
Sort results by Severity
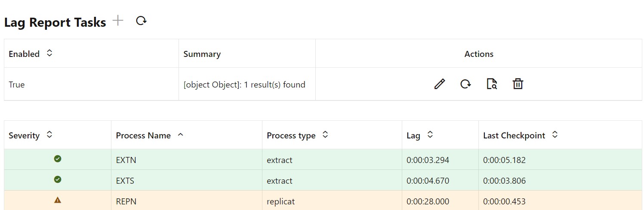[49, 135]
